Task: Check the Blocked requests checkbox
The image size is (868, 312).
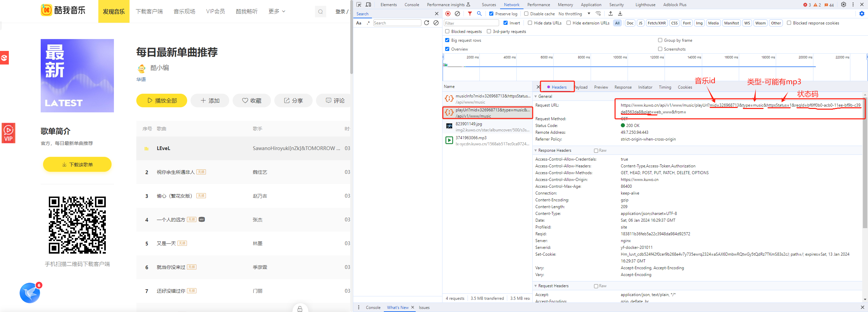Action: 447,31
